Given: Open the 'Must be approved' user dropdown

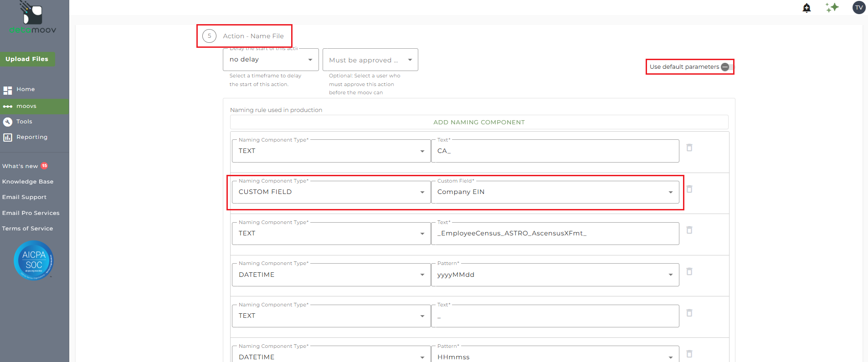Looking at the screenshot, I should [x=370, y=60].
